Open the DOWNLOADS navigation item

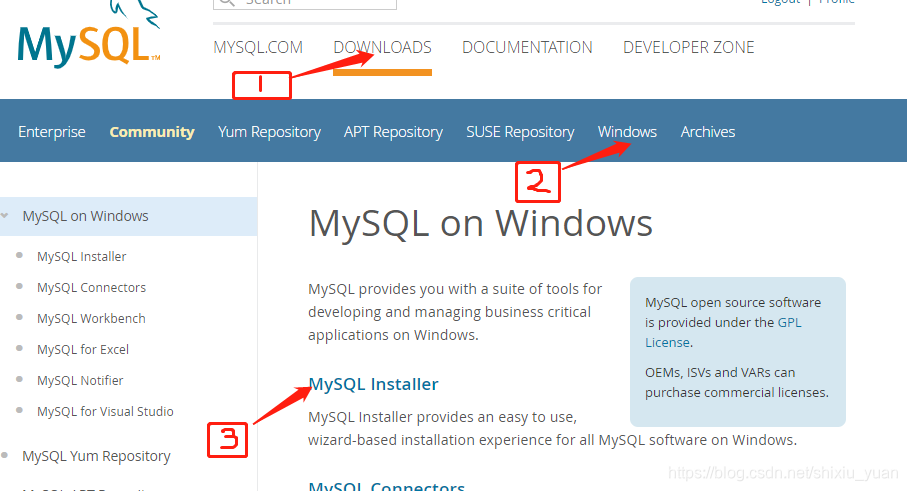(x=382, y=47)
